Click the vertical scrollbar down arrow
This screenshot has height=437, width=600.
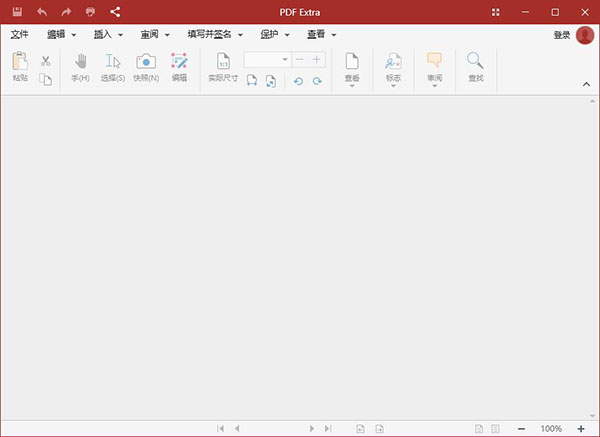592,416
